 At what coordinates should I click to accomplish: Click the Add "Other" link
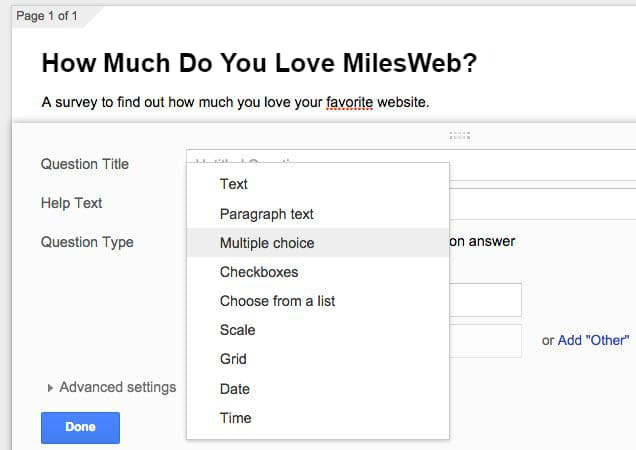593,340
